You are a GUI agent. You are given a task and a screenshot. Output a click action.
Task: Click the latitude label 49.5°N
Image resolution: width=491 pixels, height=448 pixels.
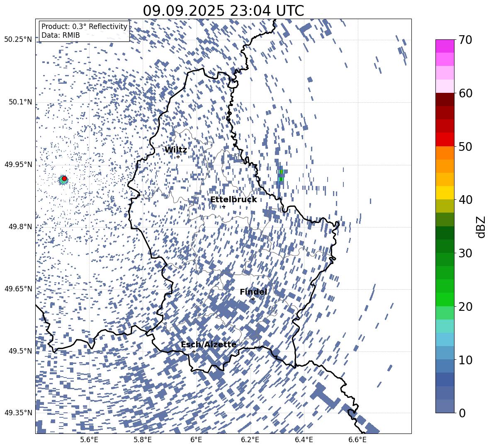click(x=20, y=351)
